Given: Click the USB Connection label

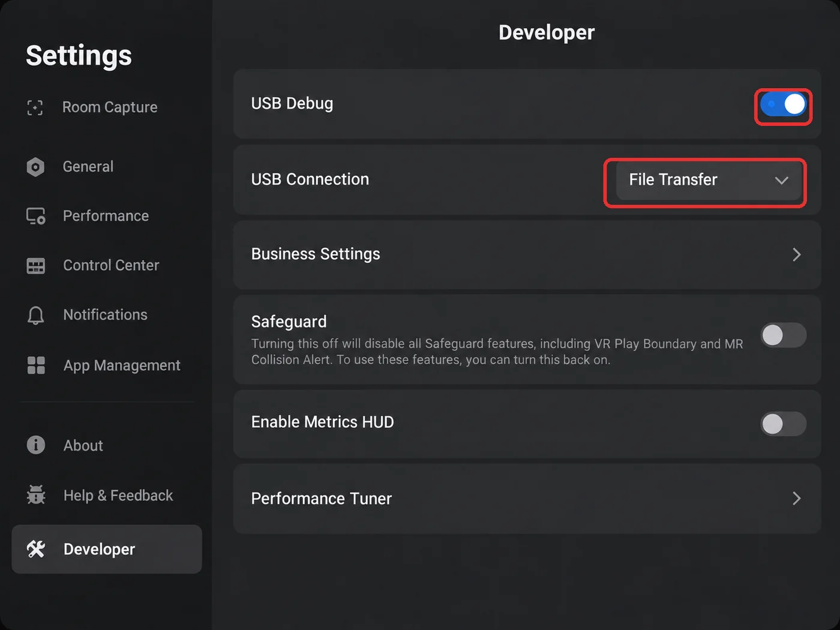Looking at the screenshot, I should click(x=310, y=179).
